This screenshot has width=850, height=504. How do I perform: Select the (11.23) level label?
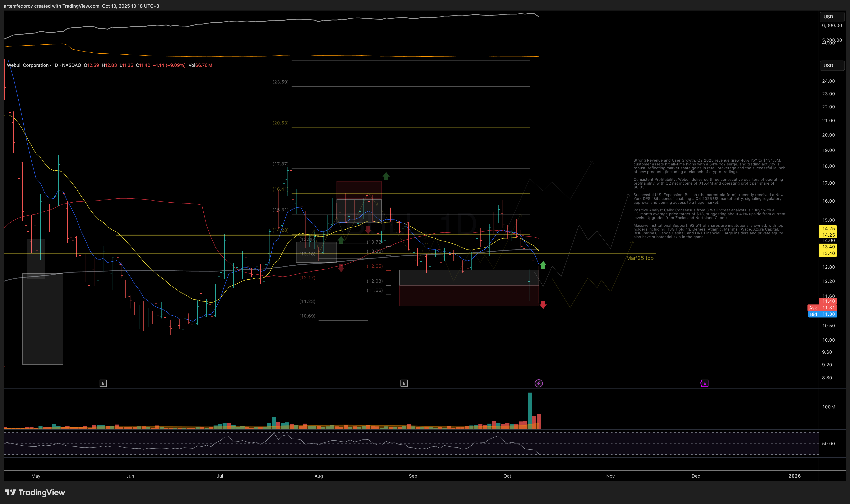tap(307, 301)
